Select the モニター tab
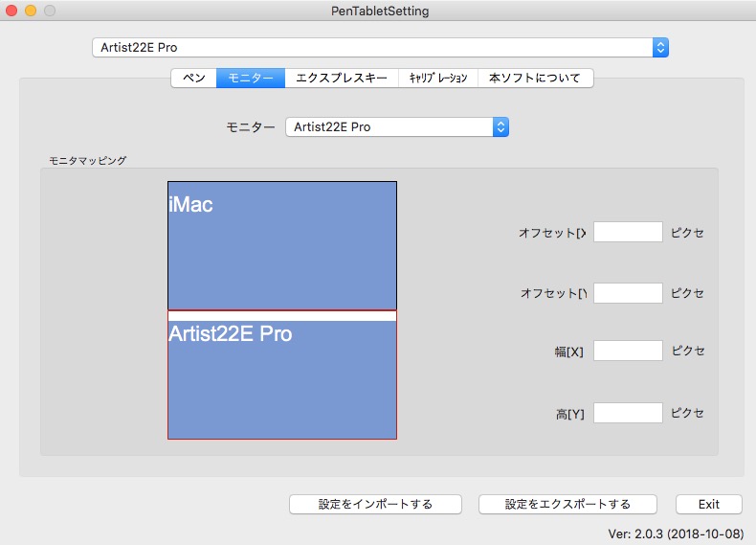Screen dimensions: 756x545 click(x=251, y=78)
